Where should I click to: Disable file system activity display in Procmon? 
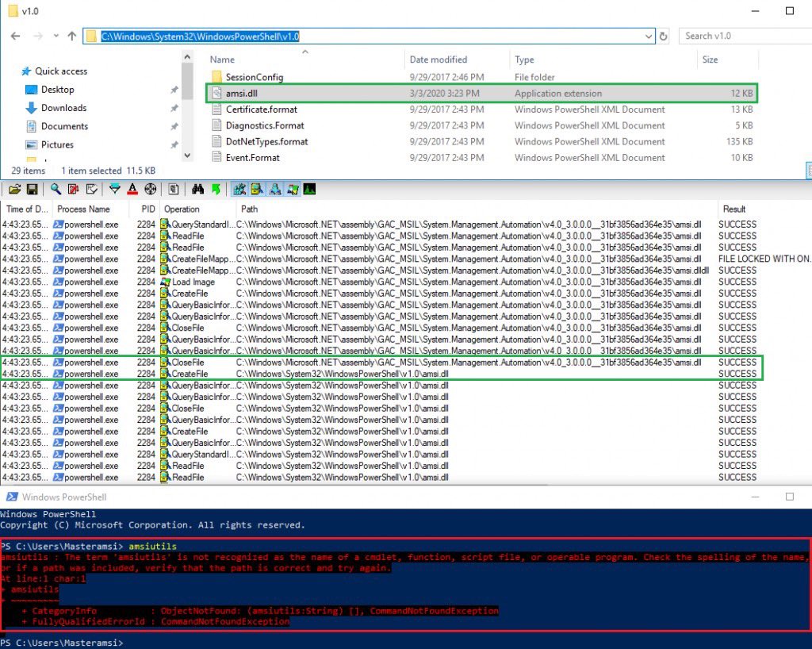coord(257,189)
